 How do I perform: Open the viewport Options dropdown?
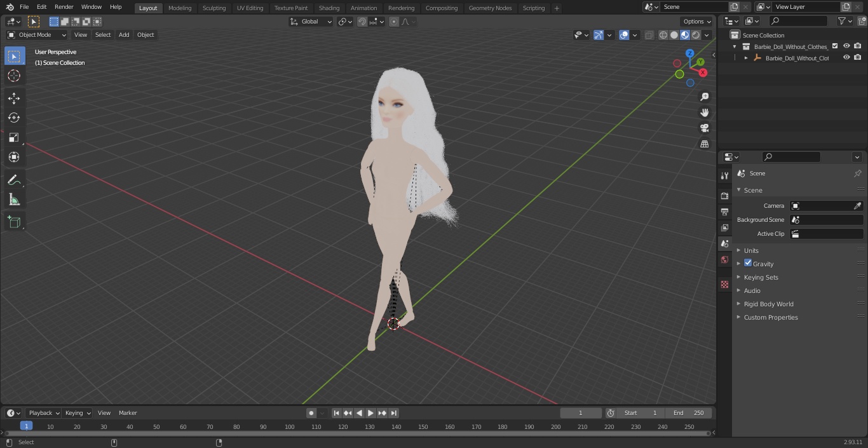697,22
